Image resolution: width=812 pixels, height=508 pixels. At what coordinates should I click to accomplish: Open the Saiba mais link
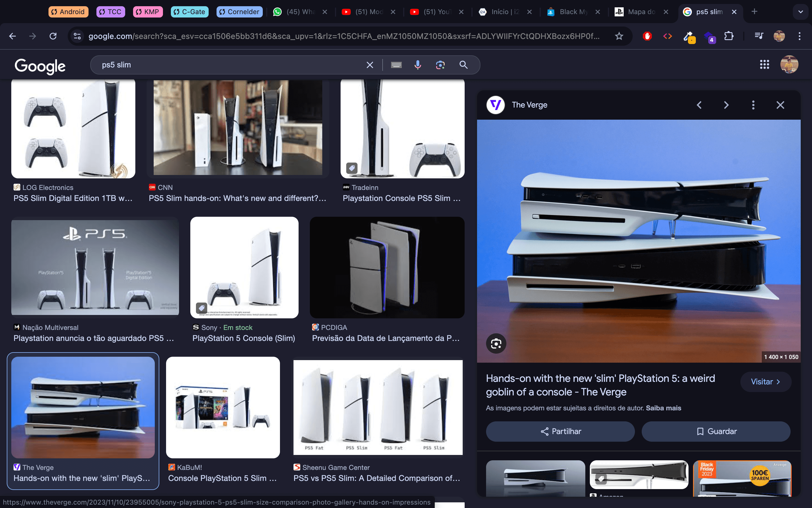pos(663,408)
